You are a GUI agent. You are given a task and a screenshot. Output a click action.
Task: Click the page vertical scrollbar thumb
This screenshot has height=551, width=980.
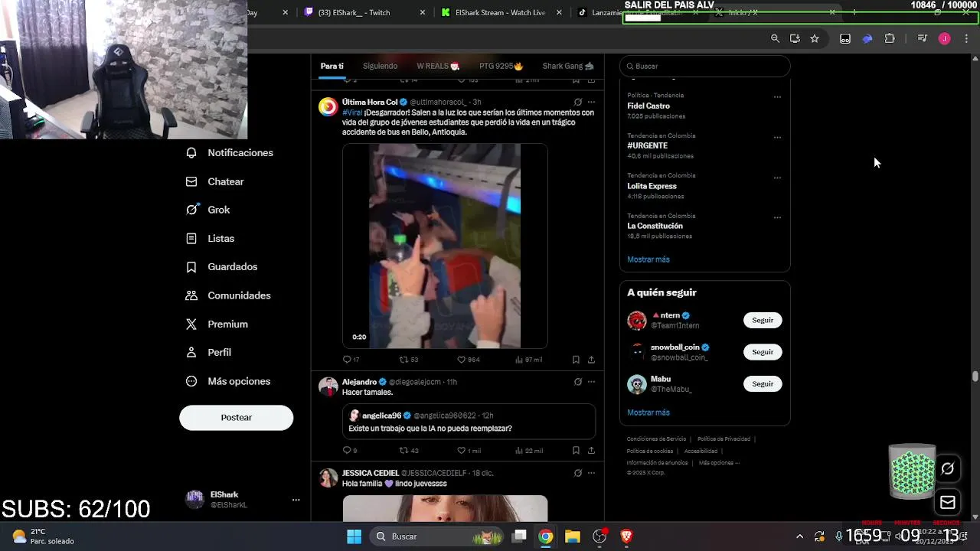975,376
